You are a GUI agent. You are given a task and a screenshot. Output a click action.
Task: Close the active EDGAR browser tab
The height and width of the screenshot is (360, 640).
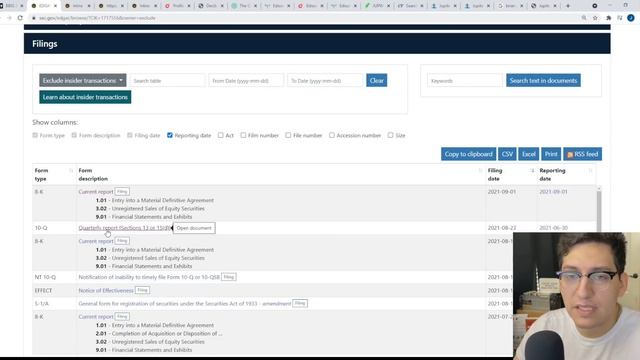pyautogui.click(x=56, y=6)
